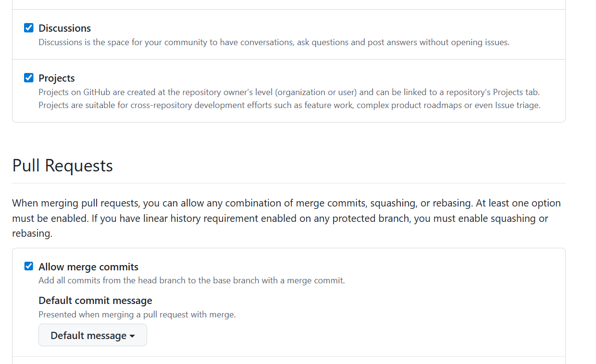
Task: Click the text 'Add all commits from the head branch'
Action: point(191,280)
